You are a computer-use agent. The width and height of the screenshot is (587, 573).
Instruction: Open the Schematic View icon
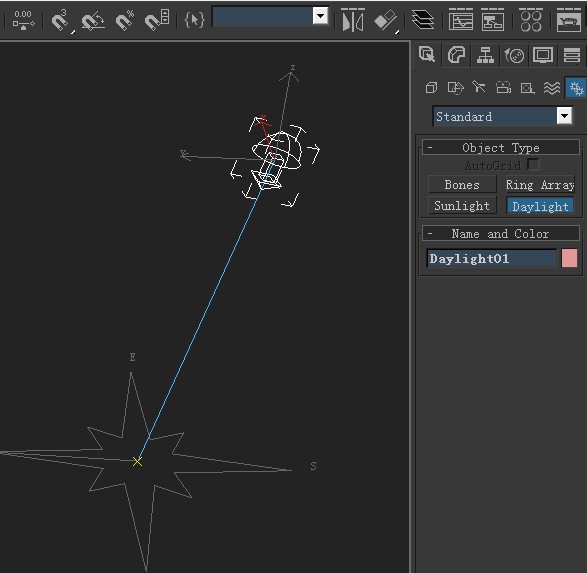492,20
